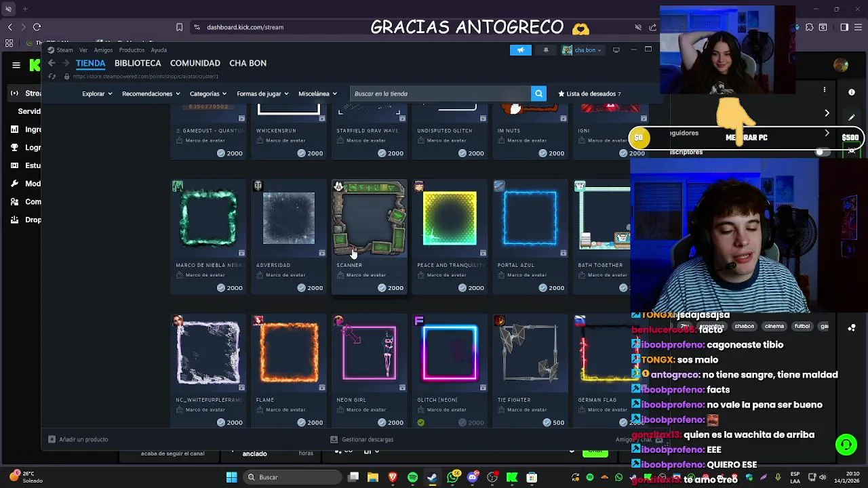Go forward in Steam navigation

click(66, 63)
